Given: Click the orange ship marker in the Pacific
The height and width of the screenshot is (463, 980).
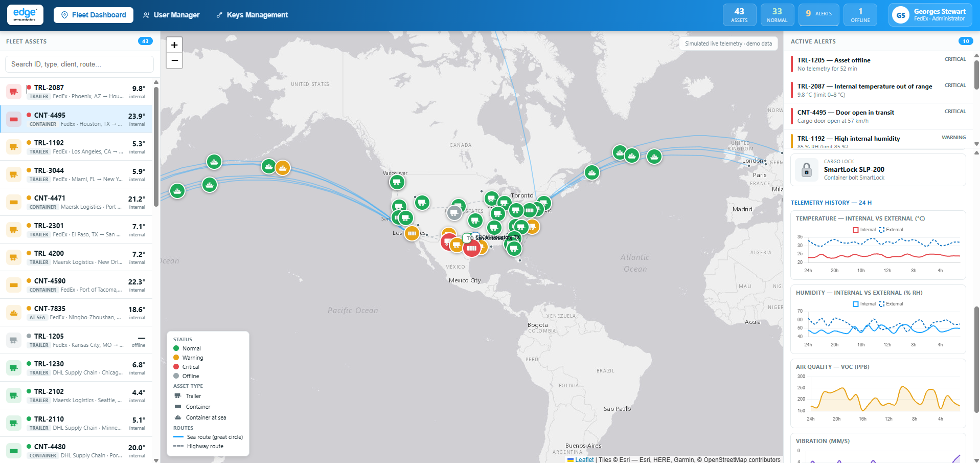Looking at the screenshot, I should pyautogui.click(x=283, y=167).
